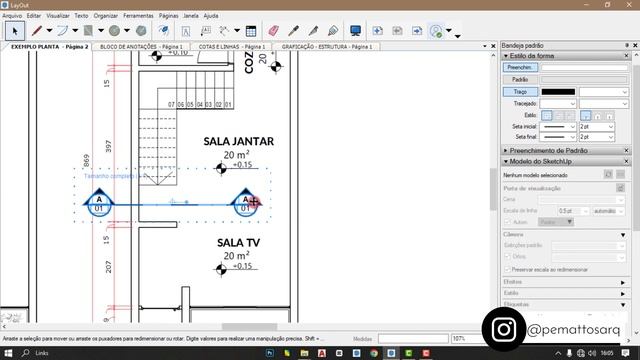
Task: Activate the Offset tool icon
Action: (x=164, y=31)
